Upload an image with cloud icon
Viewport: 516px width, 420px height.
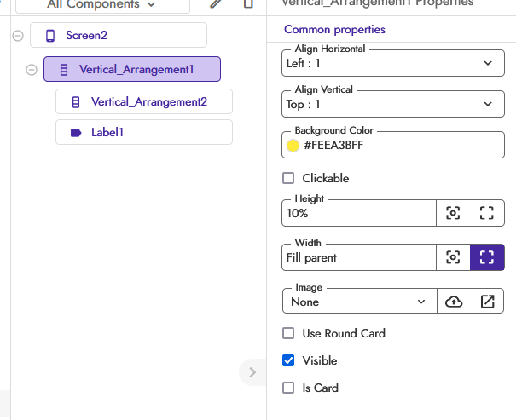[454, 302]
